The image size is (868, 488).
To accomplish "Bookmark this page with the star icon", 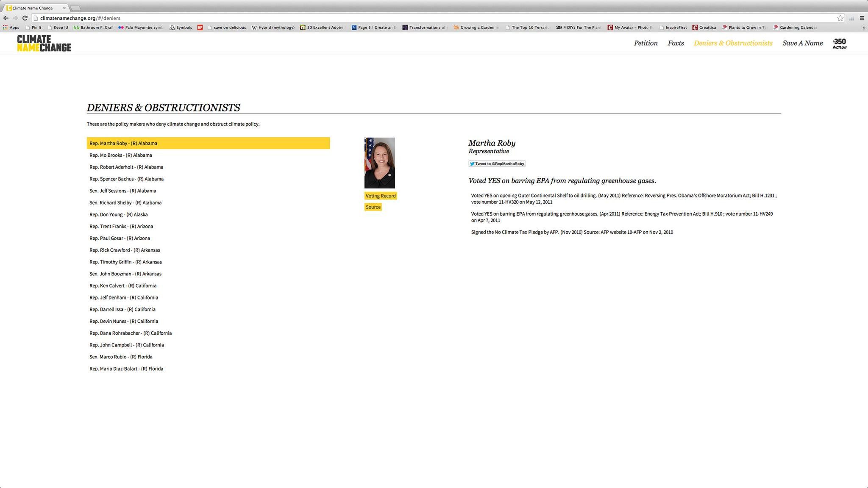I will point(840,18).
